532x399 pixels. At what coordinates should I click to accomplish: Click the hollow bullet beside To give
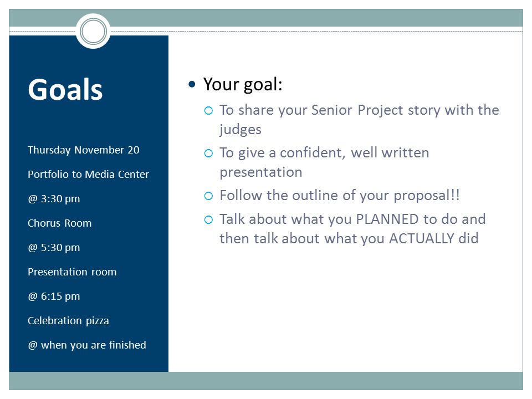click(208, 154)
